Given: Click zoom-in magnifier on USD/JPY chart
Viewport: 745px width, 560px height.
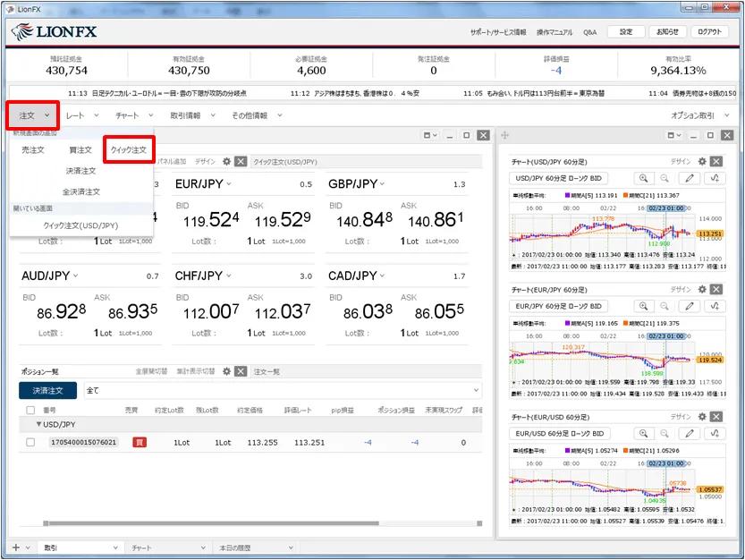Looking at the screenshot, I should coord(643,178).
